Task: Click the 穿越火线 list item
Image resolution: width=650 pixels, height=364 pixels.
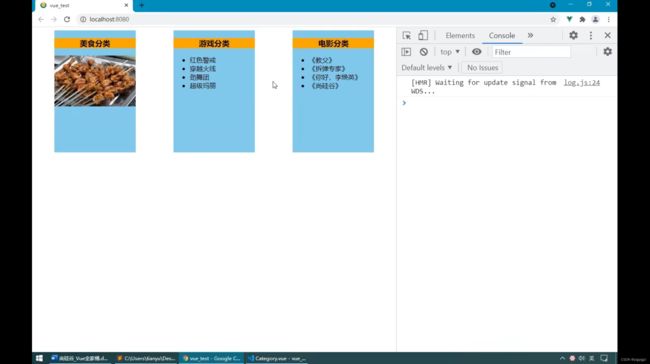Action: [203, 69]
